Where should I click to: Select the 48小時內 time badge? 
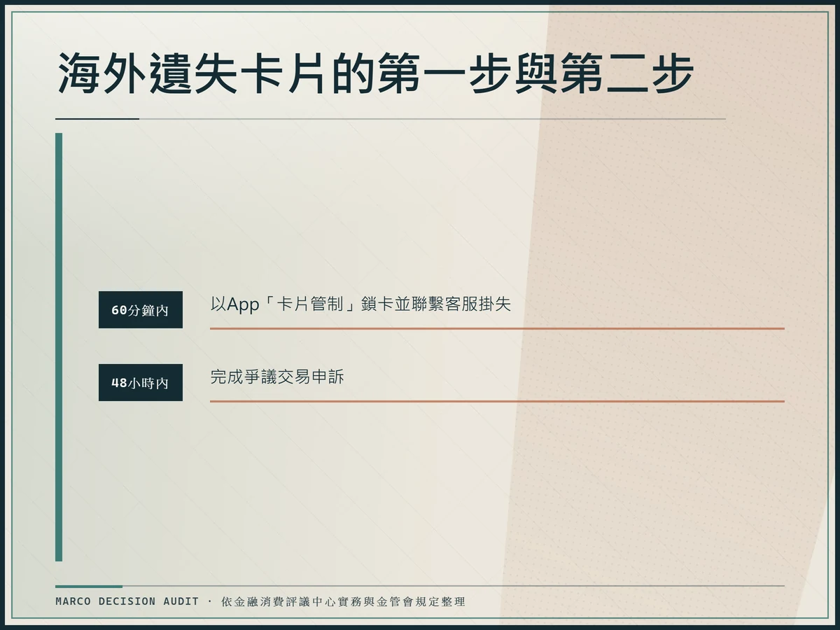pos(141,382)
